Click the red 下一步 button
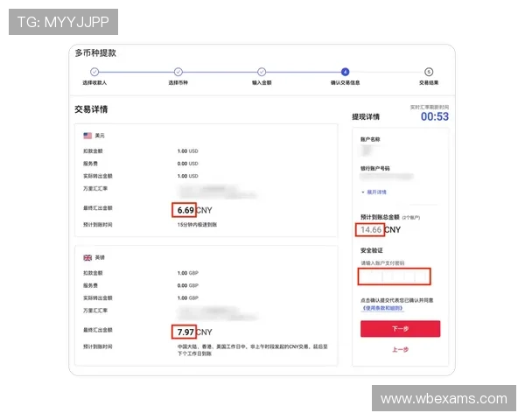 (400, 329)
